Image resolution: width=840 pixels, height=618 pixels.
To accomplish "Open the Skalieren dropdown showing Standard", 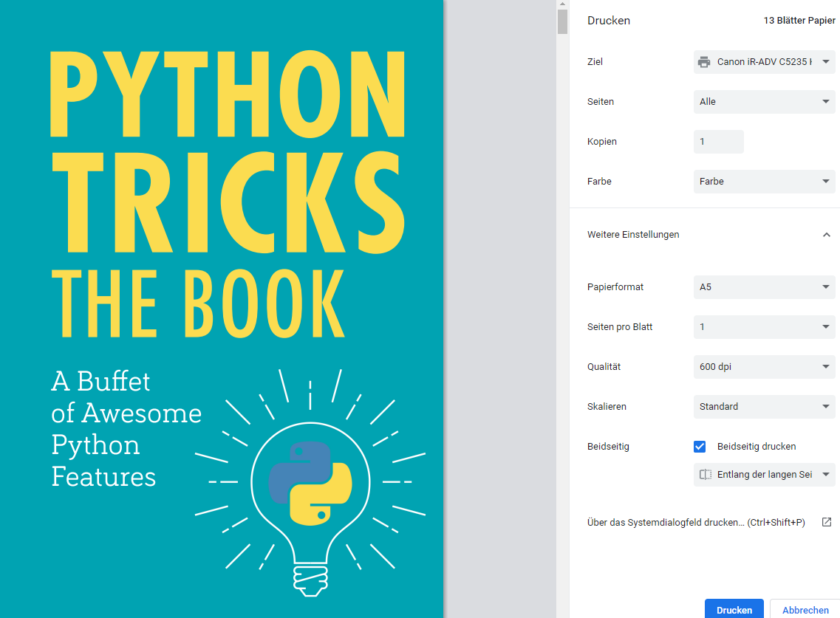I will pyautogui.click(x=764, y=407).
